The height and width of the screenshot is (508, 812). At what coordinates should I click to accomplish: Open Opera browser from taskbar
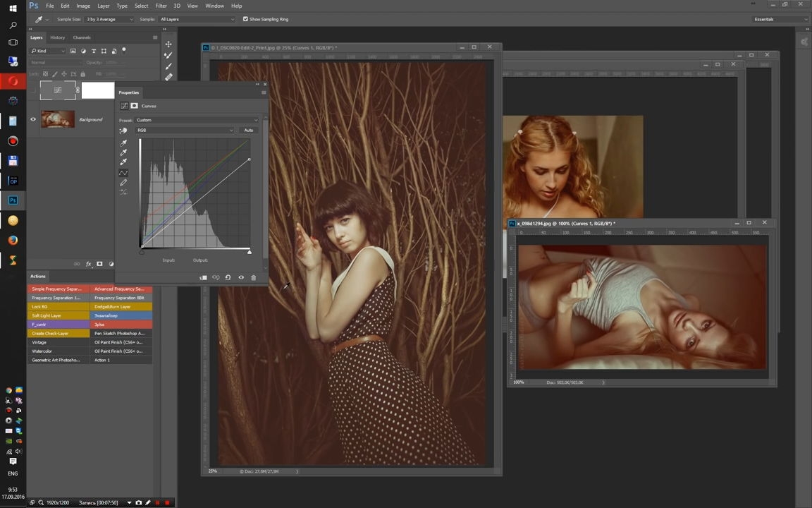coord(13,81)
